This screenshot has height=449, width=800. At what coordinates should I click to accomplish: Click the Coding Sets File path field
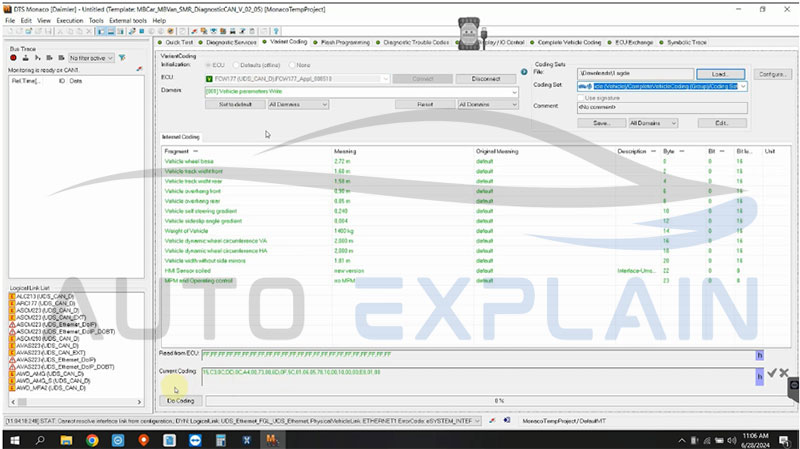[635, 74]
